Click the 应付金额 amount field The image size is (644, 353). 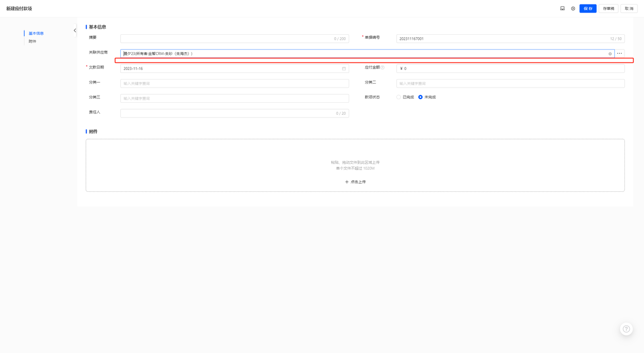[x=511, y=68]
